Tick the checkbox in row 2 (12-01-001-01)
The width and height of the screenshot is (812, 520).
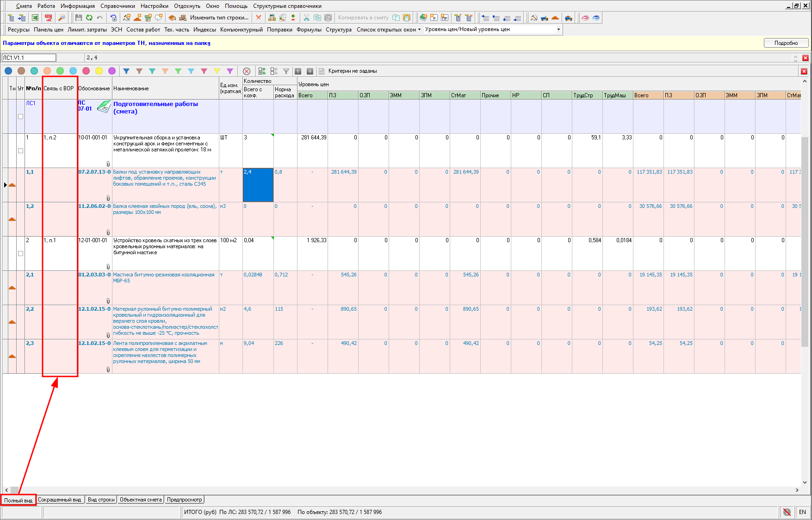coord(20,253)
